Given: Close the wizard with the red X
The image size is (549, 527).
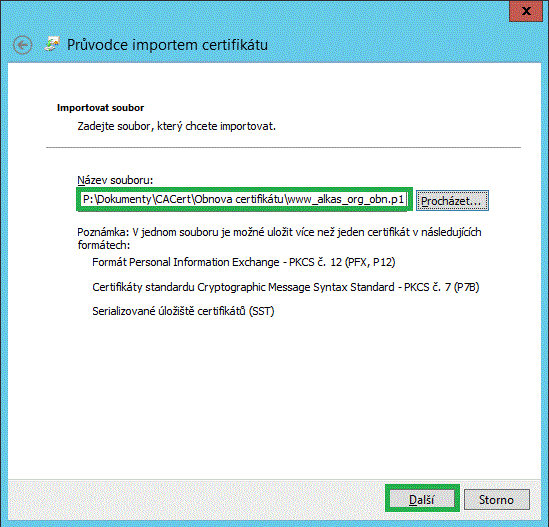Looking at the screenshot, I should (x=526, y=11).
